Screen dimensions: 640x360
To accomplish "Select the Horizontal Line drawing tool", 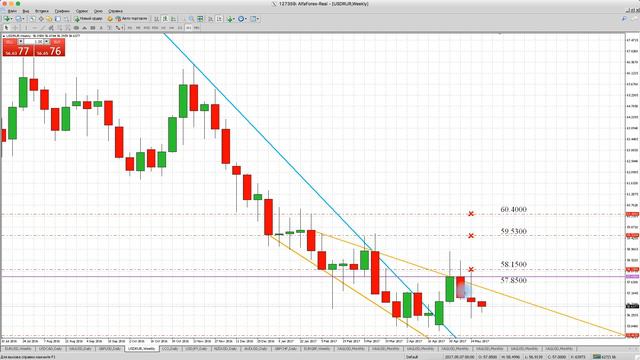I will pos(34,28).
